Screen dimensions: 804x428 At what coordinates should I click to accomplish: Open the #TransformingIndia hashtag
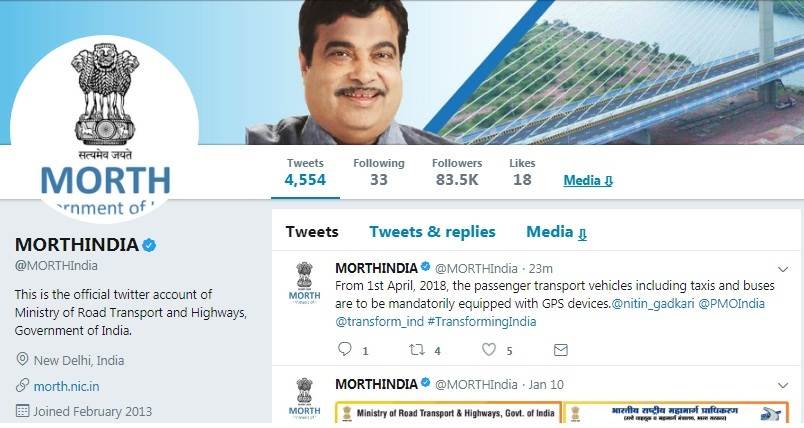481,322
